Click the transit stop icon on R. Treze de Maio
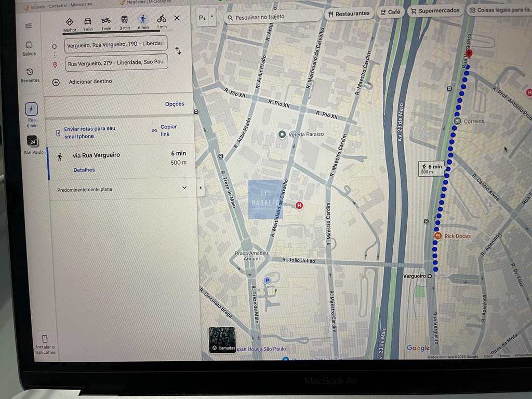532x399 pixels. click(x=221, y=156)
